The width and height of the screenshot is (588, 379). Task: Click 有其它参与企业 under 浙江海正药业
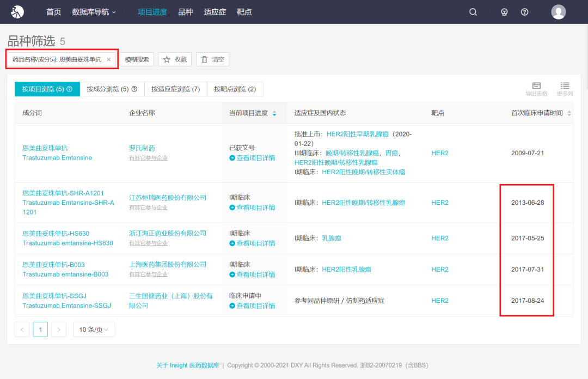[148, 243]
